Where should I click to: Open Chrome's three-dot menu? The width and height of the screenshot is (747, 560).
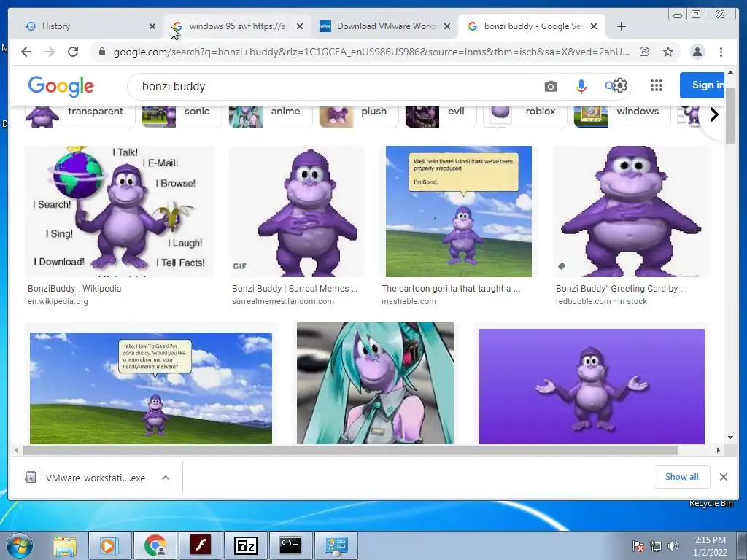721,52
